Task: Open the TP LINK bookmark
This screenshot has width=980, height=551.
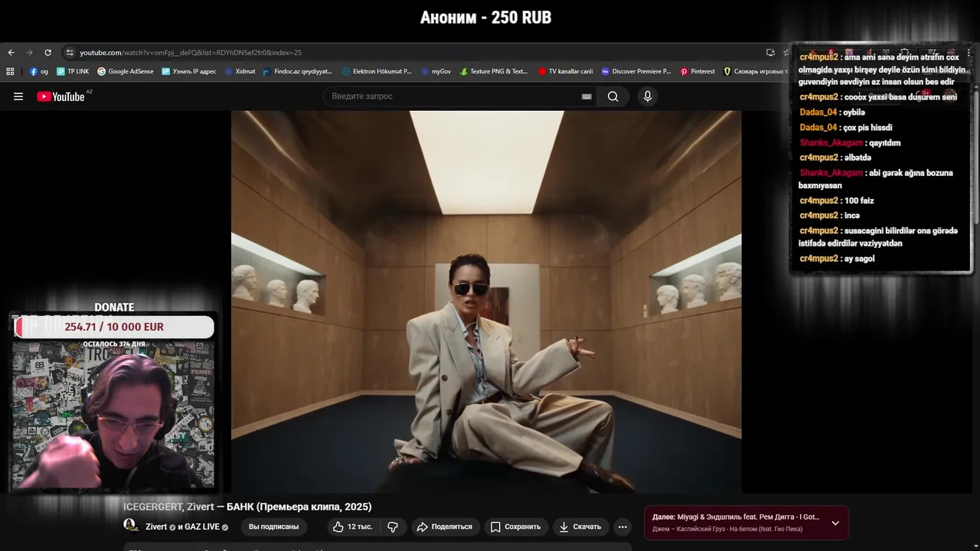Action: (73, 71)
